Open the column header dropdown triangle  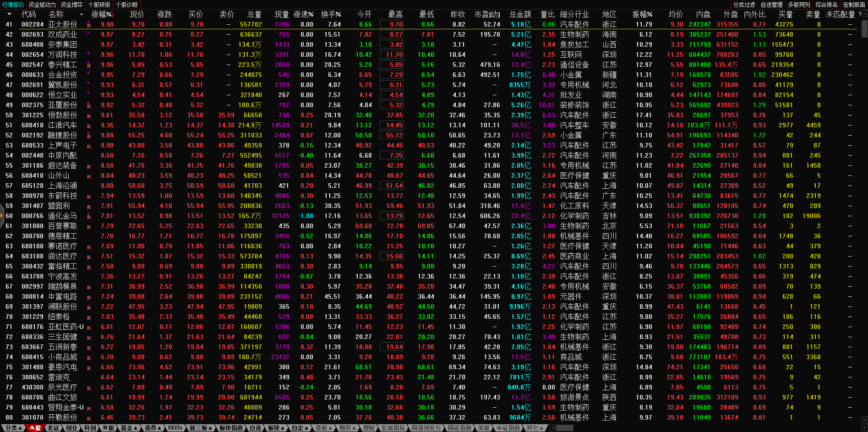coord(9,14)
